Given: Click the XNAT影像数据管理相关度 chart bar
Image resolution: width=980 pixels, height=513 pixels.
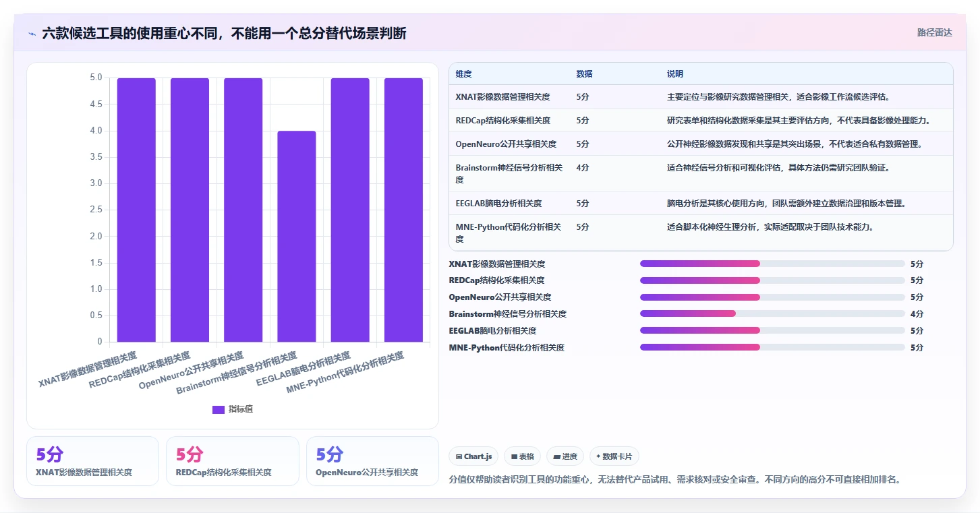Looking at the screenshot, I should click(x=136, y=210).
